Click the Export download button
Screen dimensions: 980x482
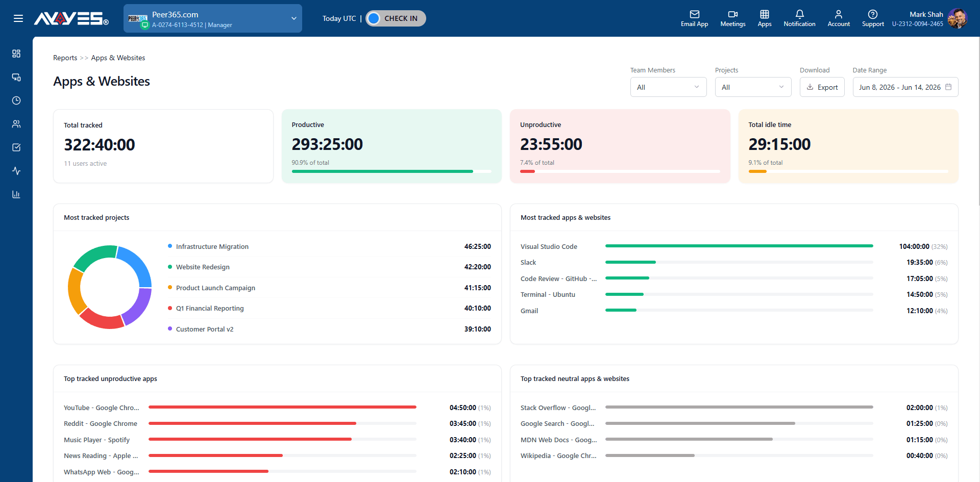pyautogui.click(x=822, y=87)
